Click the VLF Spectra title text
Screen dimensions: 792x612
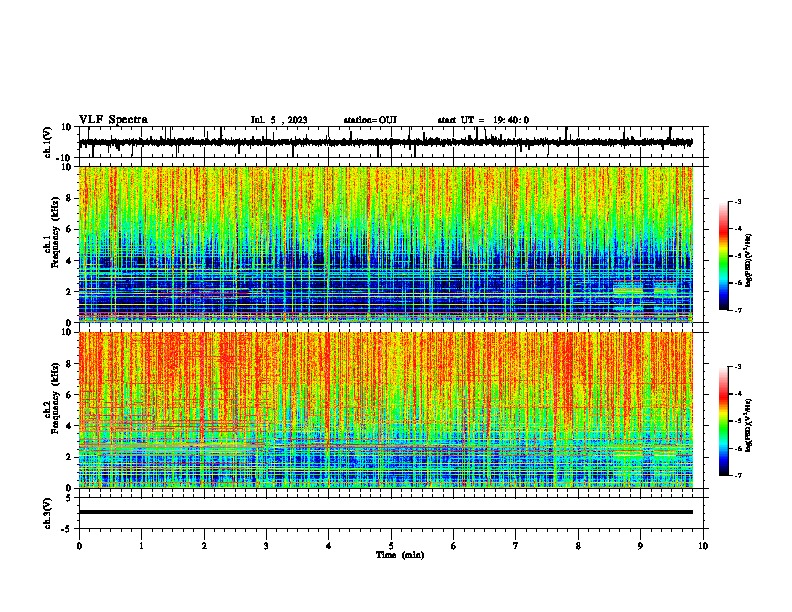113,120
